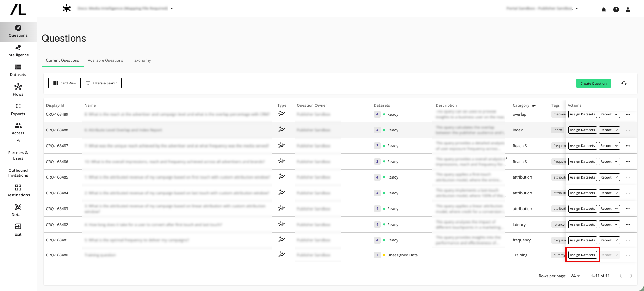Collapse the Access submenu chevron
This screenshot has width=644, height=291.
pos(18,141)
